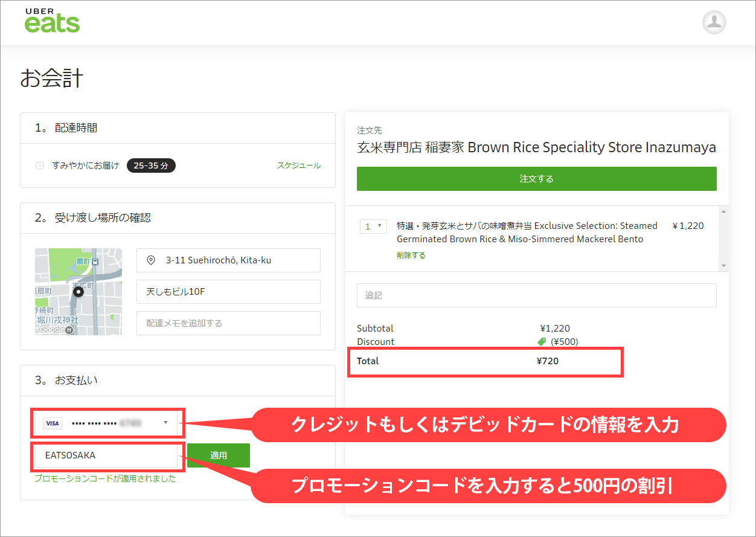This screenshot has height=537, width=756.
Task: Click the お会計 page heading
Action: pos(51,79)
